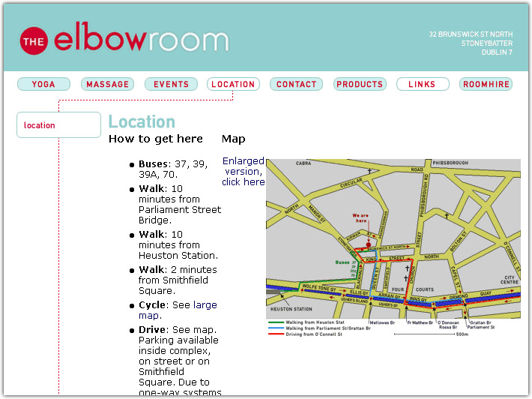
Task: Click the 'Drive: See map' item
Action: (178, 330)
